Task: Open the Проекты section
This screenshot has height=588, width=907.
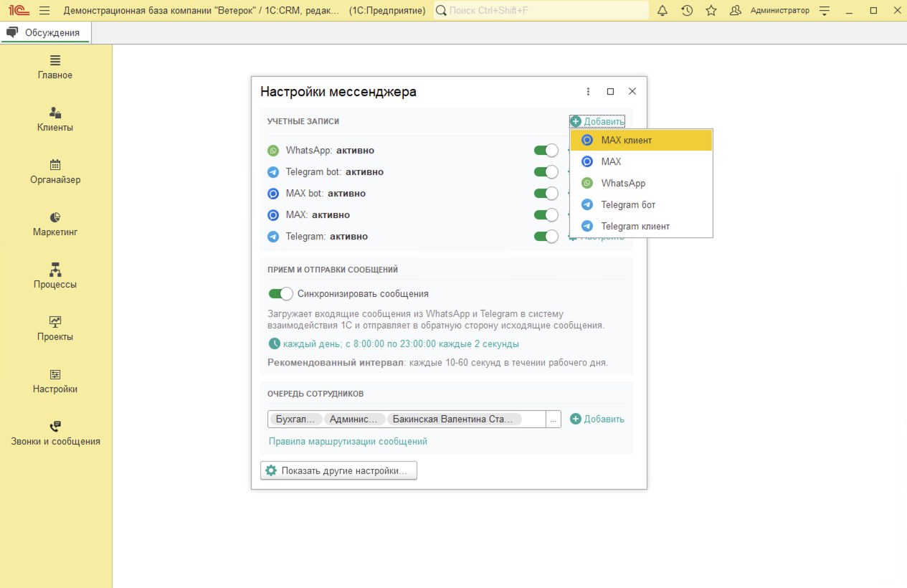Action: 55,328
